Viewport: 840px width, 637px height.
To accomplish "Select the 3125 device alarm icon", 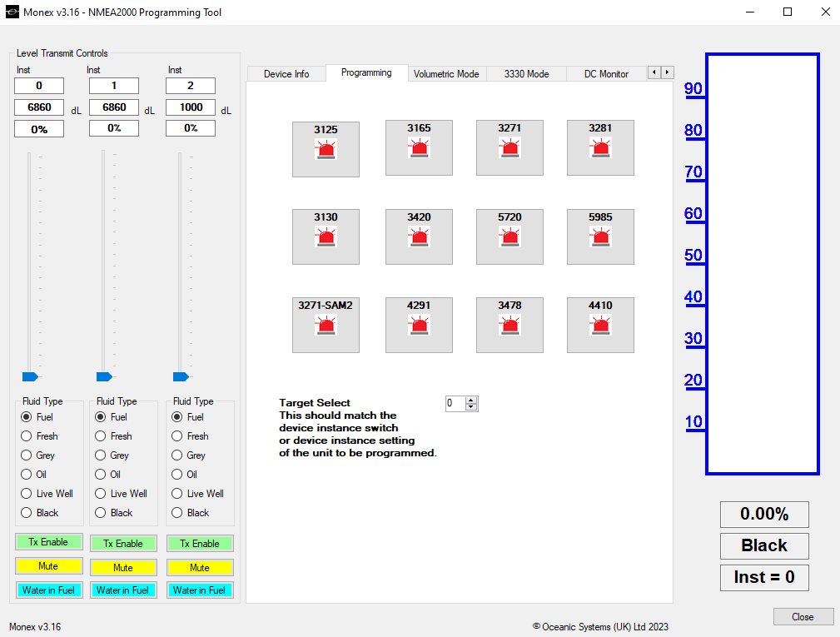I will 326,149.
